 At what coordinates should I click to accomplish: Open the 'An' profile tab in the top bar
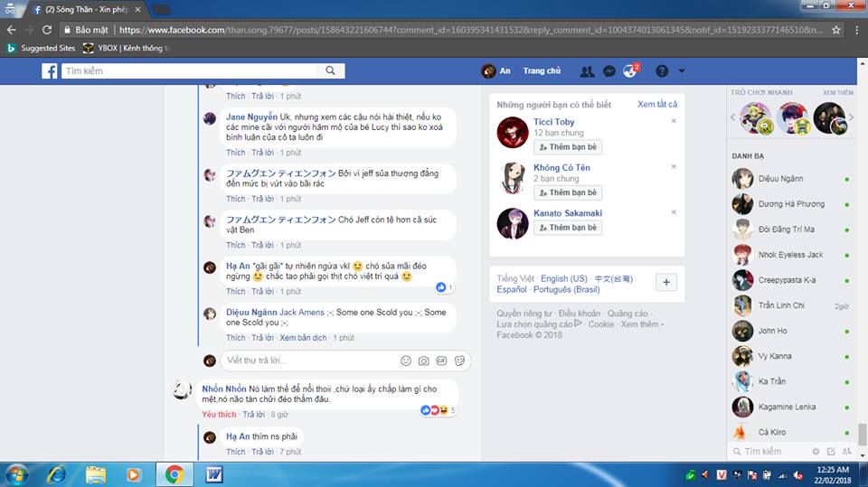(496, 71)
